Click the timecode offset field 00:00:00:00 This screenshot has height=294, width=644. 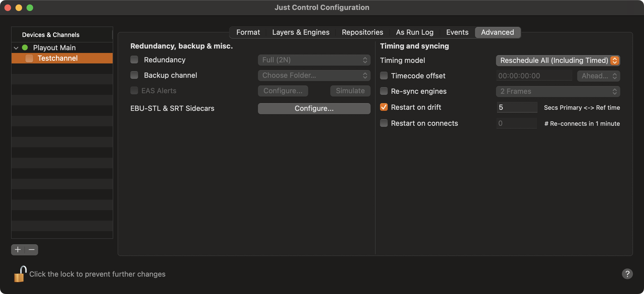534,76
